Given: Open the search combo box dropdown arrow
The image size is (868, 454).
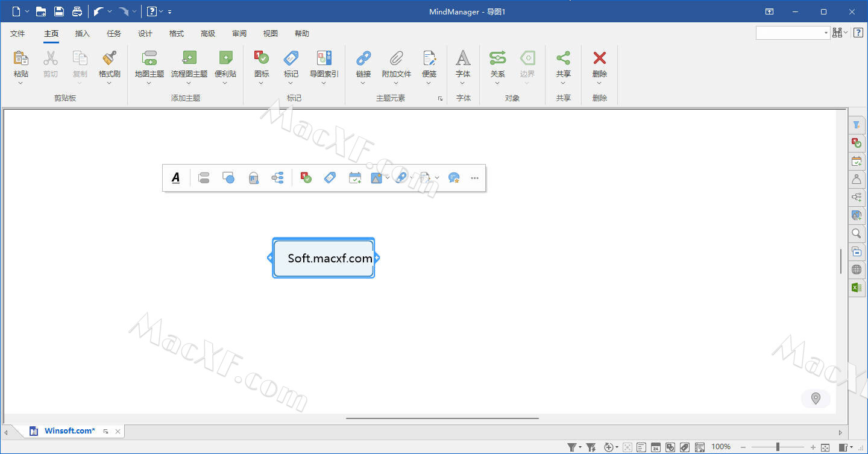Looking at the screenshot, I should coord(826,33).
